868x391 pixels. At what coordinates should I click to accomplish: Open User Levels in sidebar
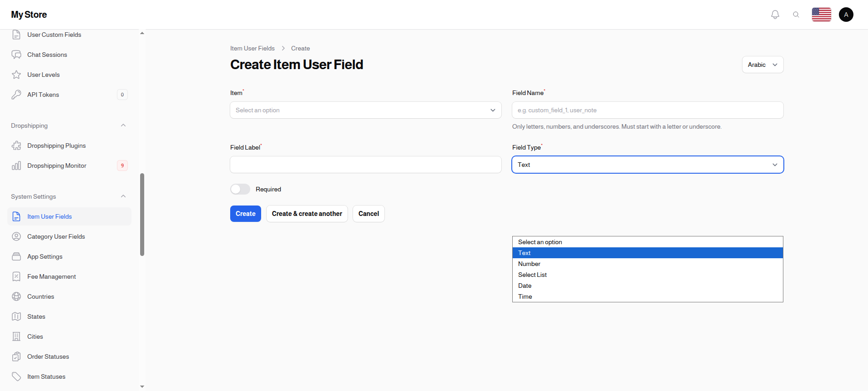click(69, 75)
